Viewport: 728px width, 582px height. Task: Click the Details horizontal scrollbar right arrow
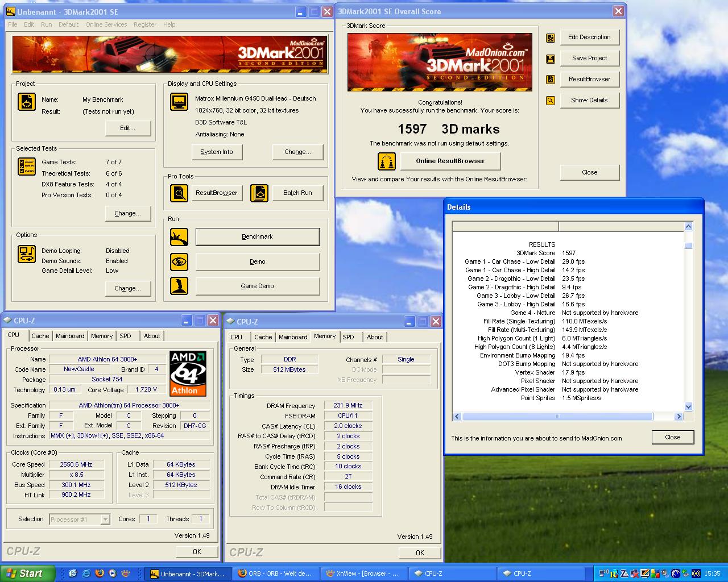(x=679, y=417)
